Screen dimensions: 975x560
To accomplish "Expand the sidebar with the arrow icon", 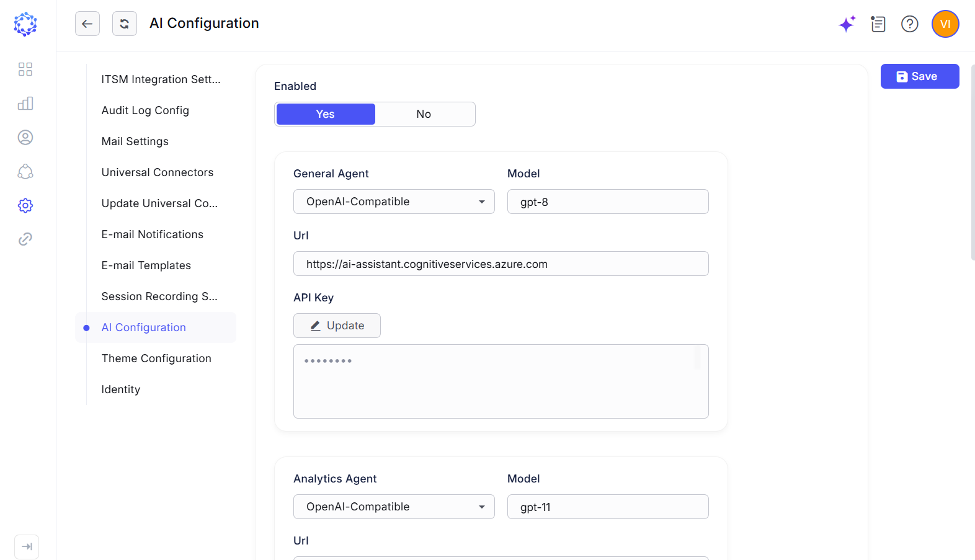I will click(27, 546).
